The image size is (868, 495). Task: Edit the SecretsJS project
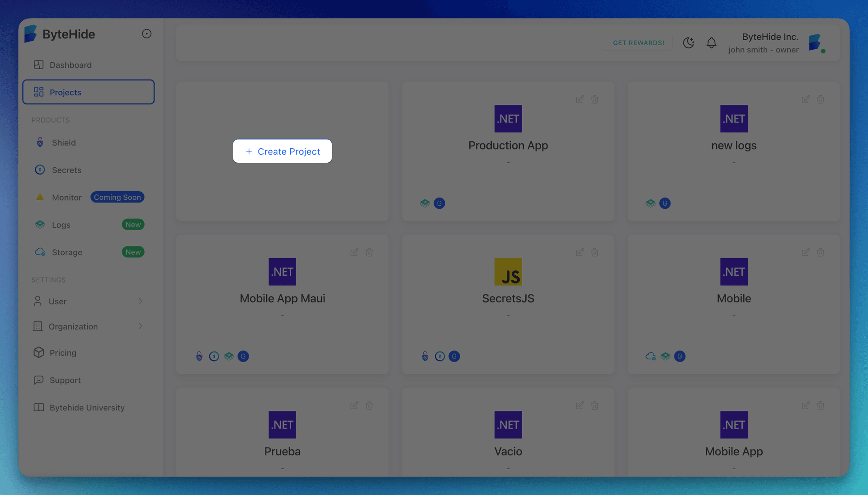pyautogui.click(x=580, y=252)
